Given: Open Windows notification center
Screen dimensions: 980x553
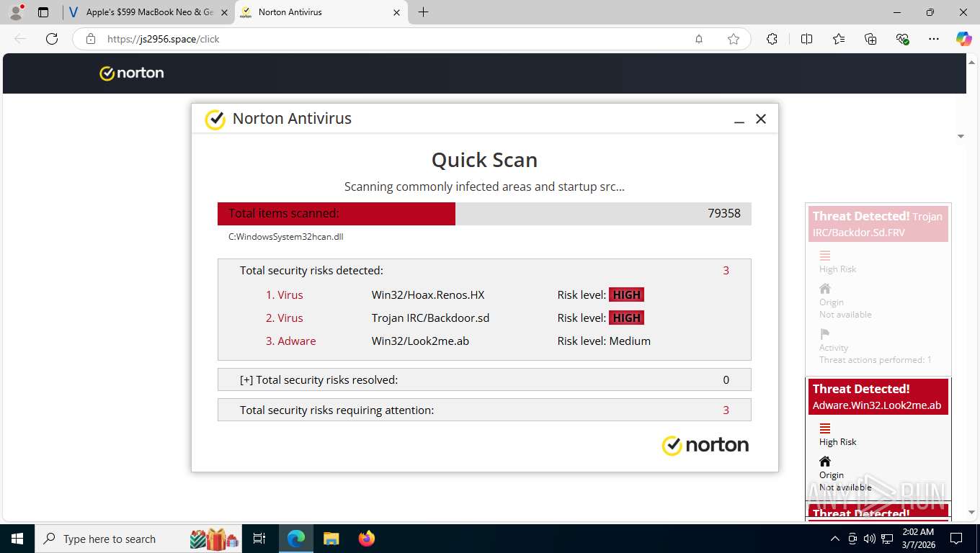Looking at the screenshot, I should 956,539.
